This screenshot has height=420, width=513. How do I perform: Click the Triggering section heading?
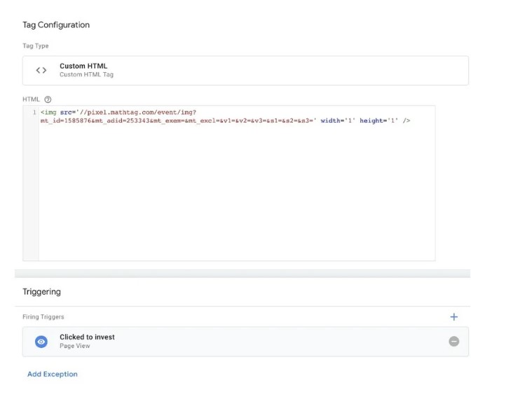[x=41, y=291]
